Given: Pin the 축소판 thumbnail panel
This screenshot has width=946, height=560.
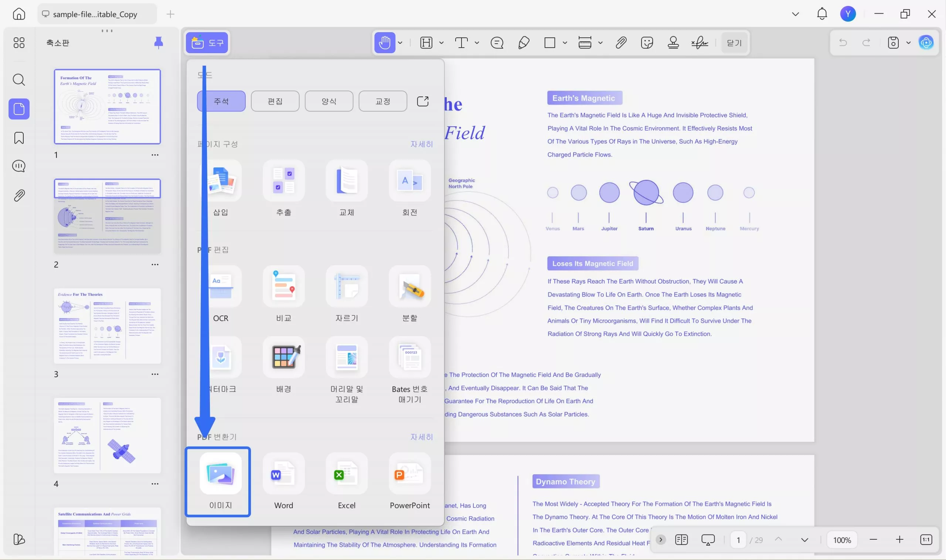Looking at the screenshot, I should pos(159,42).
